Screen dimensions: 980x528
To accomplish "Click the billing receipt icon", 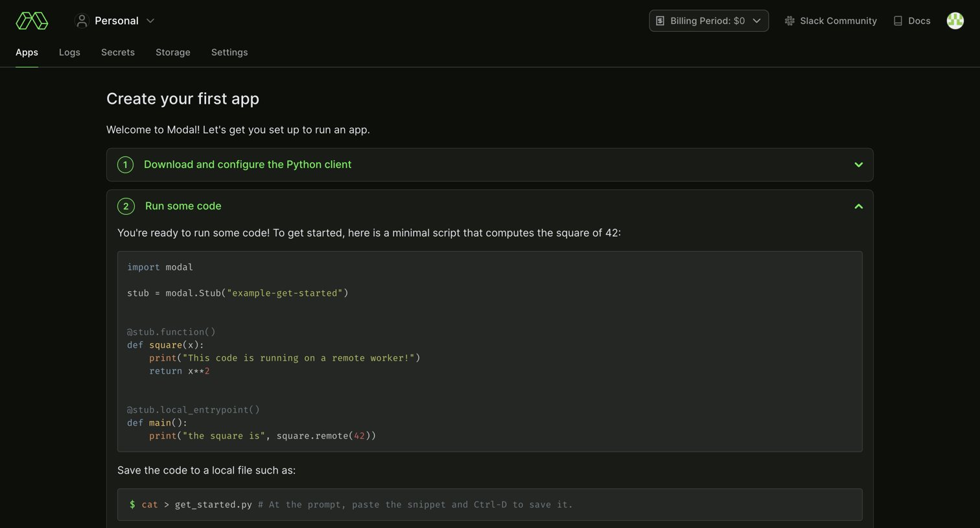I will 660,21.
